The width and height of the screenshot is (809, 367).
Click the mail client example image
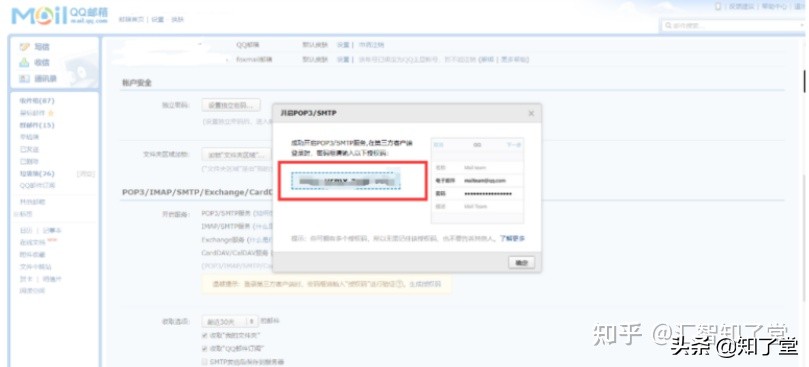point(477,181)
